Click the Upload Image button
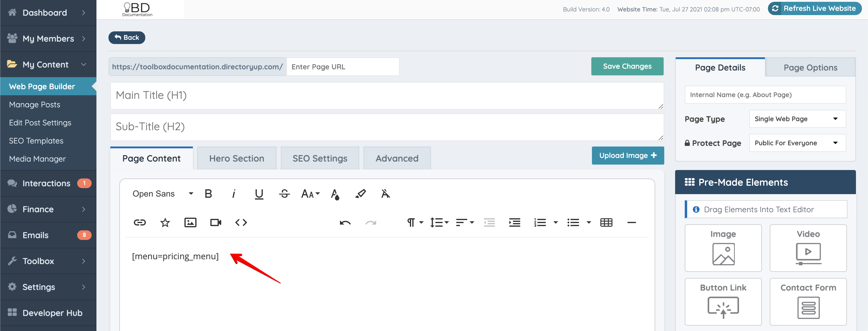Image resolution: width=868 pixels, height=331 pixels. coord(627,155)
